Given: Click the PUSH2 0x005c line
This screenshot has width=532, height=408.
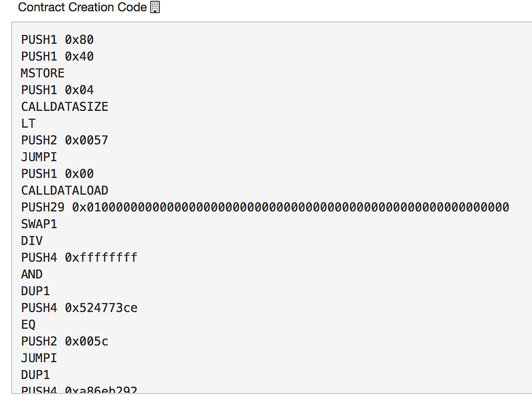Looking at the screenshot, I should (65, 341).
